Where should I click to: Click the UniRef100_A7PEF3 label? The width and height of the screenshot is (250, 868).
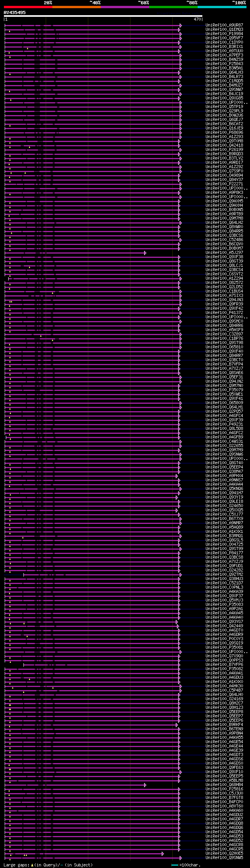[224, 55]
